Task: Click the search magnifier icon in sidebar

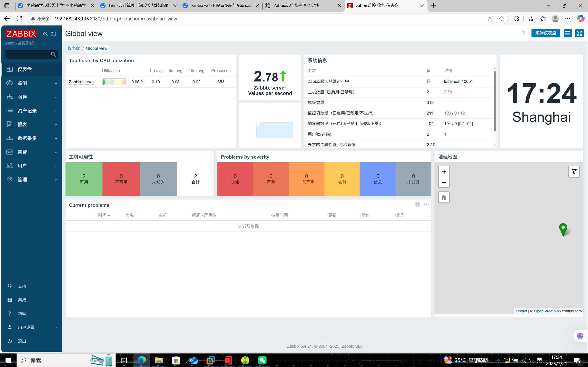Action: click(54, 54)
